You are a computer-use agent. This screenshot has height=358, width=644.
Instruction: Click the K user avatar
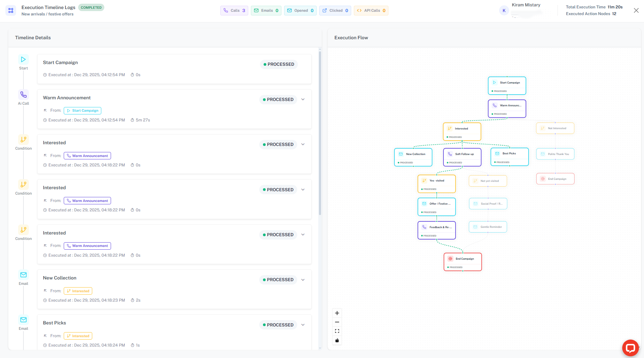(504, 10)
